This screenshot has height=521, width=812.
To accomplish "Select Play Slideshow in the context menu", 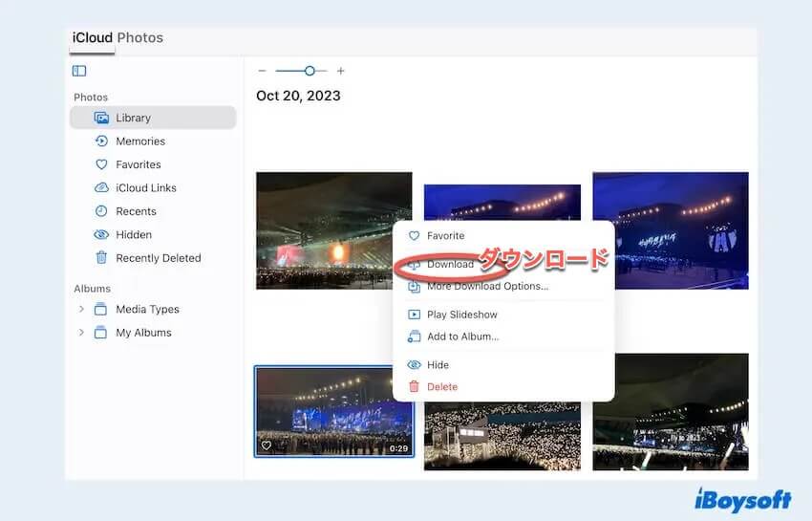I will (x=461, y=315).
